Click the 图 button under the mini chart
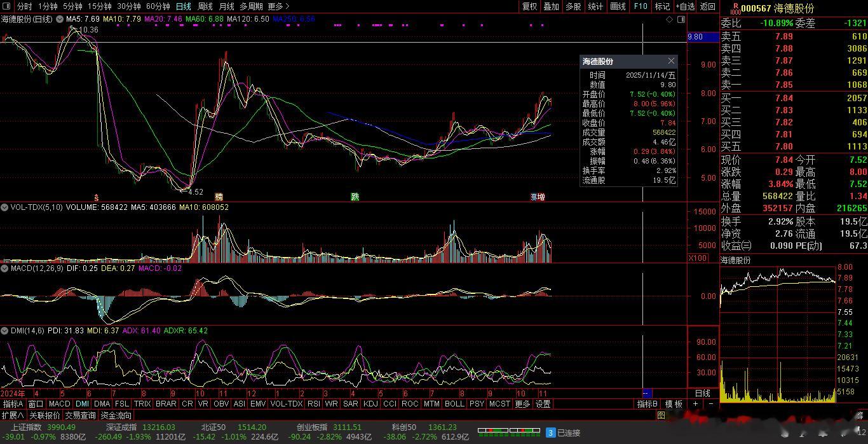The image size is (868, 444). pyautogui.click(x=661, y=415)
